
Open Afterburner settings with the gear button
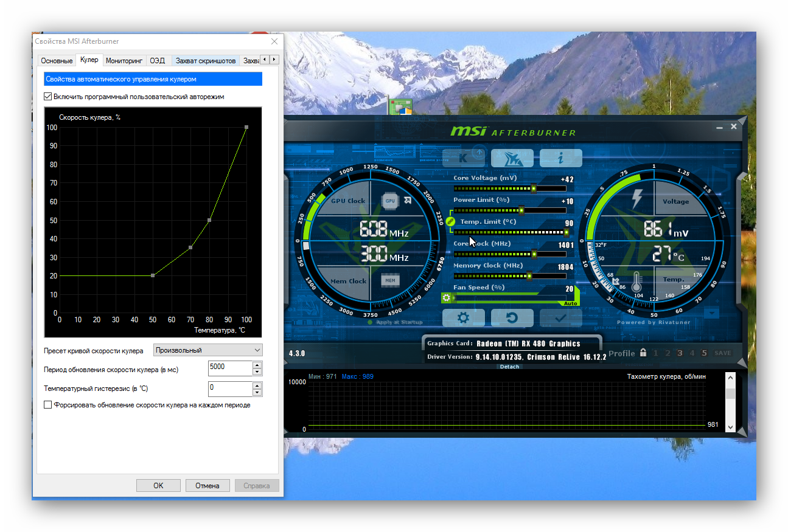pyautogui.click(x=463, y=318)
